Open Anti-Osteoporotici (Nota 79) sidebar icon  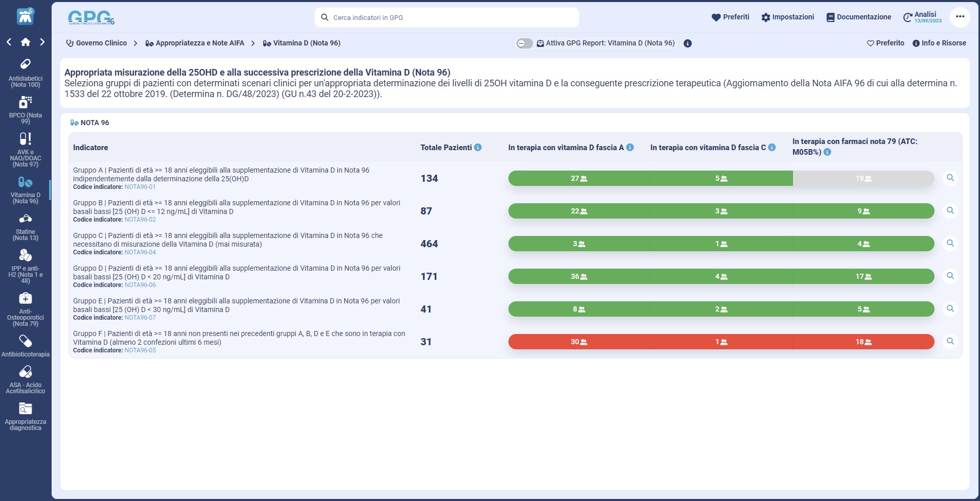coord(25,298)
